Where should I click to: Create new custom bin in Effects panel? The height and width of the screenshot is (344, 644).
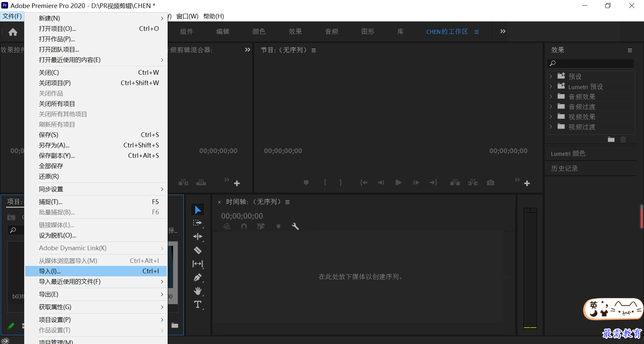tap(611, 139)
